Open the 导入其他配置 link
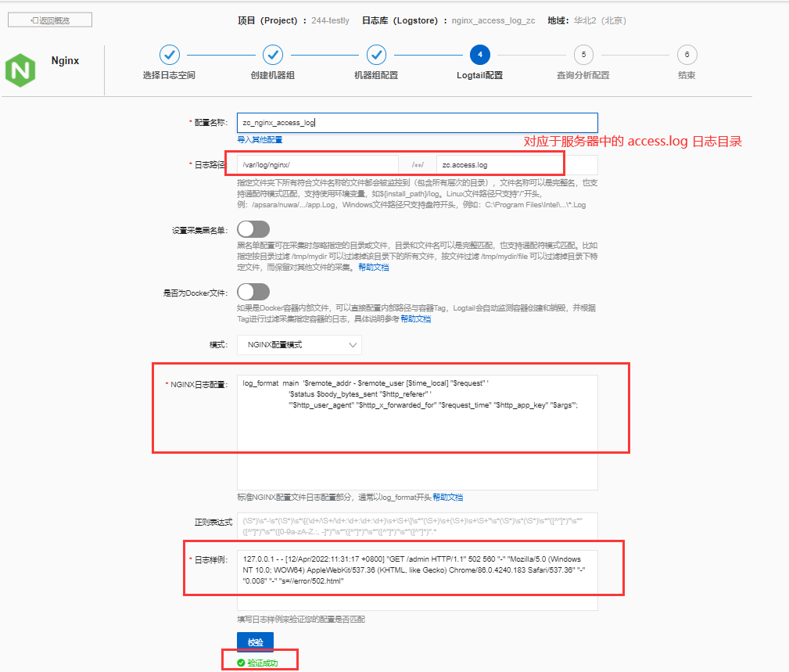The height and width of the screenshot is (672, 789). [258, 139]
